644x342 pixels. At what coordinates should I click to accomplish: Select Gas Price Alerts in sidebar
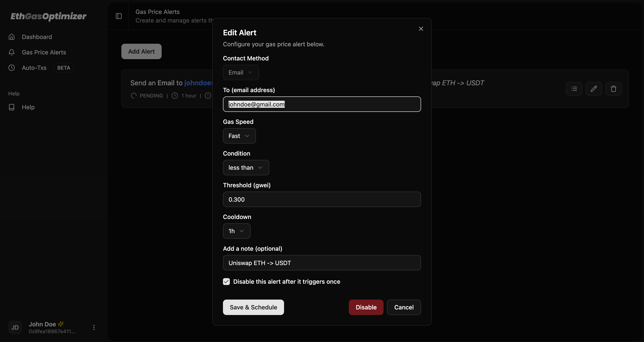pyautogui.click(x=44, y=52)
